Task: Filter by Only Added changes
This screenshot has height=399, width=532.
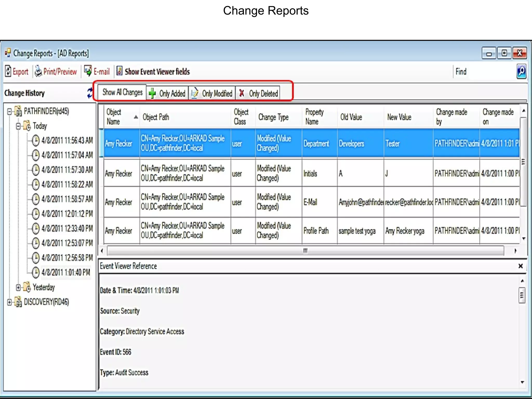Action: click(x=167, y=93)
